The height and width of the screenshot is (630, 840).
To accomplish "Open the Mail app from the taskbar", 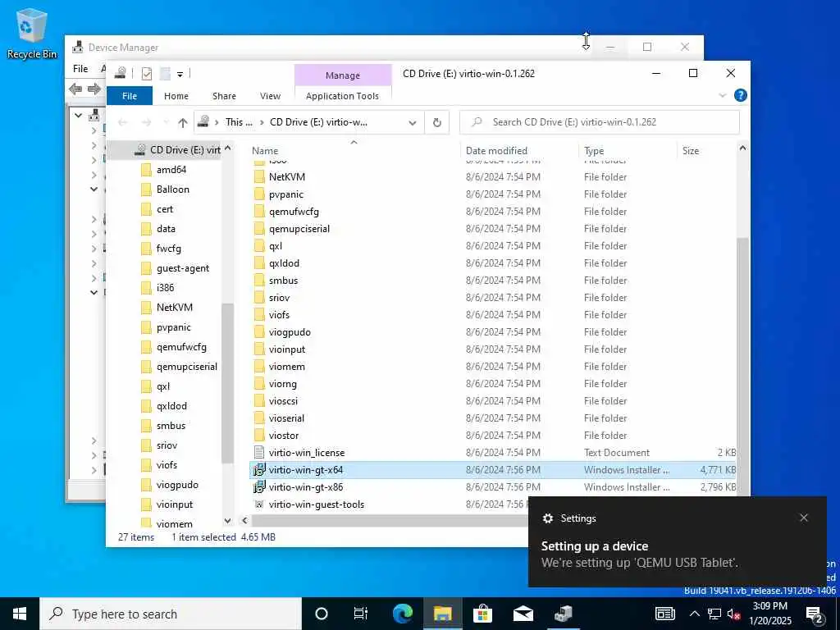I will pos(523,614).
